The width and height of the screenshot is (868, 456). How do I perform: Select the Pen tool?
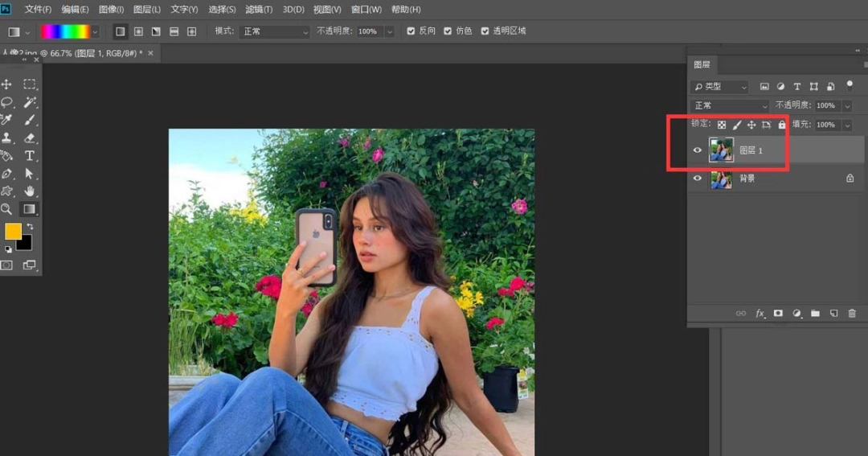6,174
